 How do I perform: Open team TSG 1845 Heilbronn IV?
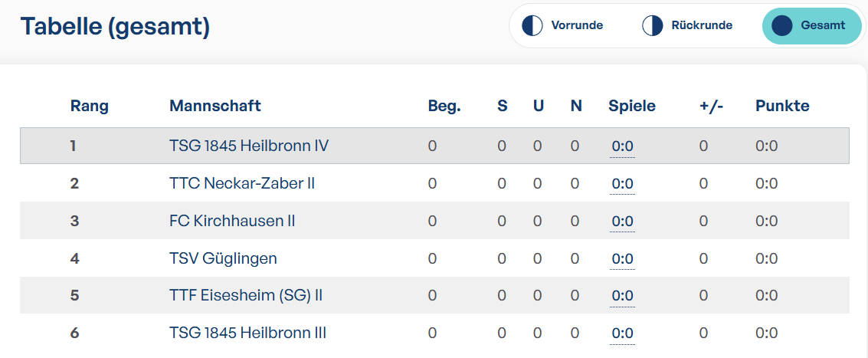249,146
